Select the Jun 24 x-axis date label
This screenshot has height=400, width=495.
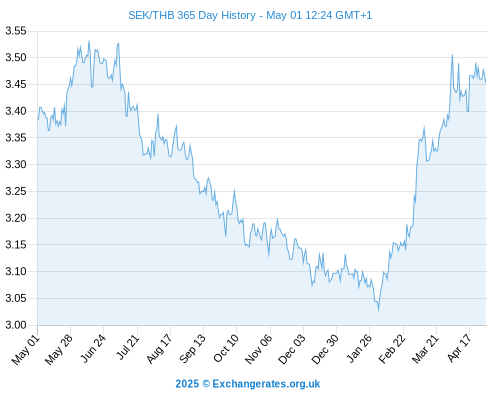click(x=93, y=348)
